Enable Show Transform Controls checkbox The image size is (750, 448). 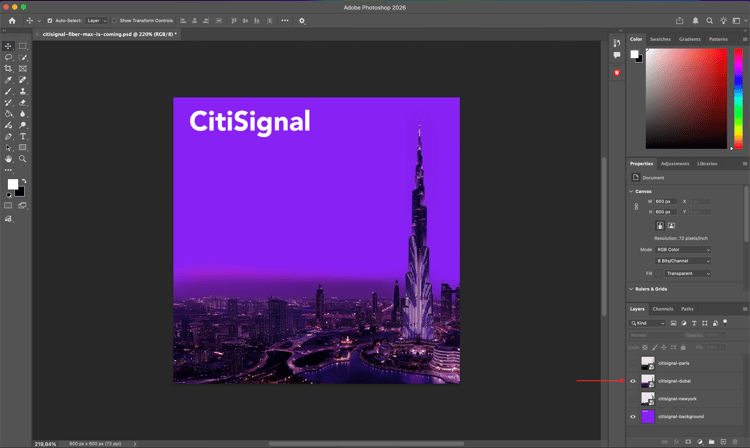click(x=115, y=20)
